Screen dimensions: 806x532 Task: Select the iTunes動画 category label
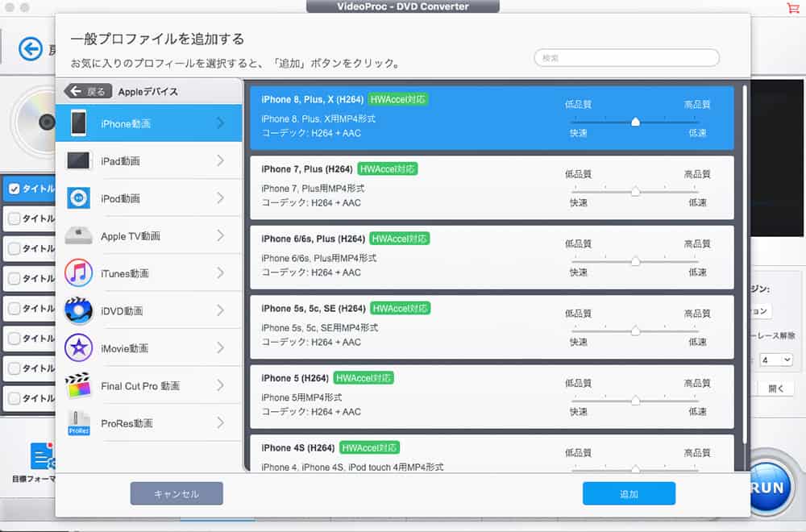[x=125, y=273]
